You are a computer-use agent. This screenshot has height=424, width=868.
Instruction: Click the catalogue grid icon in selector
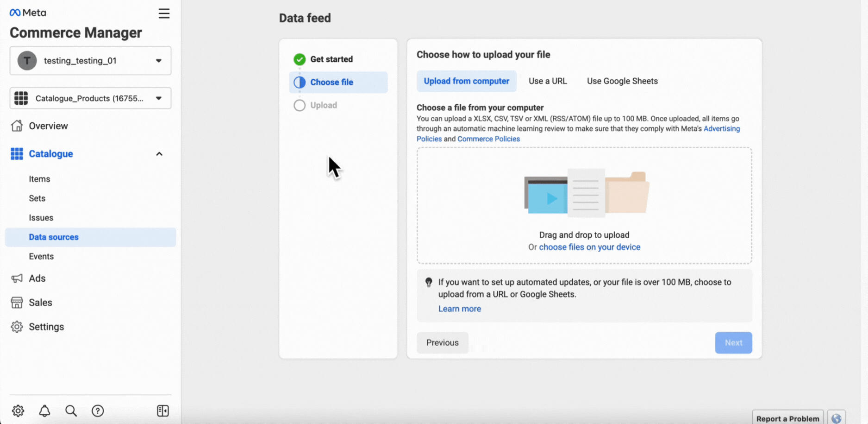21,98
